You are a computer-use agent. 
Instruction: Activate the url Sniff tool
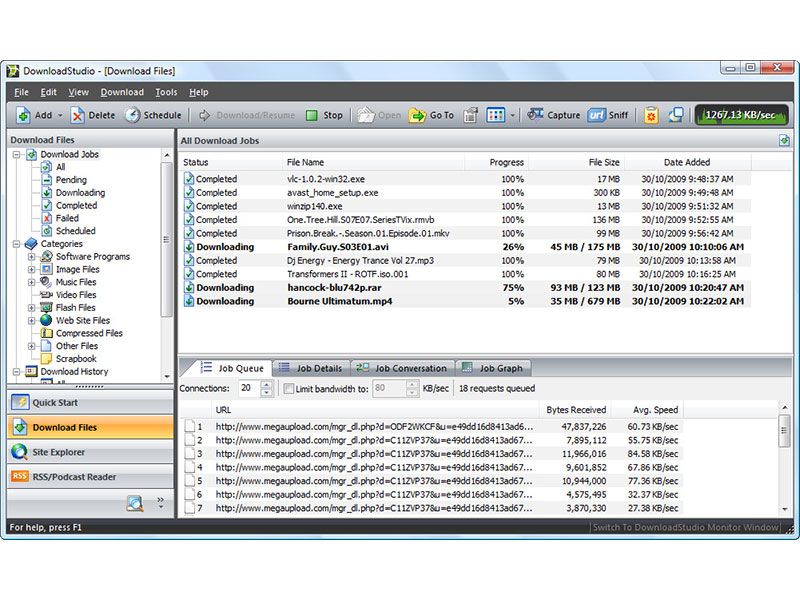point(597,115)
